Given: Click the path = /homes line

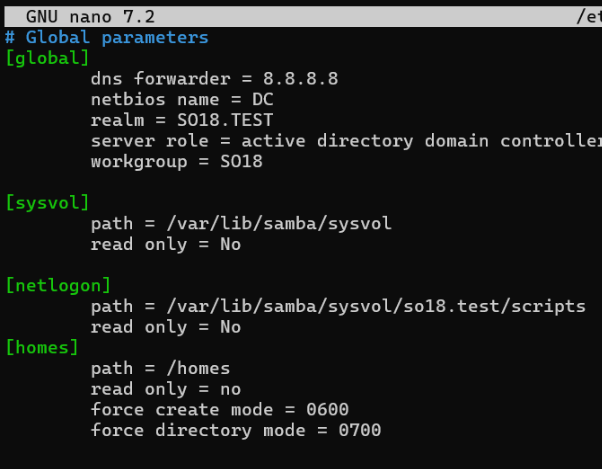Looking at the screenshot, I should click(x=160, y=368).
